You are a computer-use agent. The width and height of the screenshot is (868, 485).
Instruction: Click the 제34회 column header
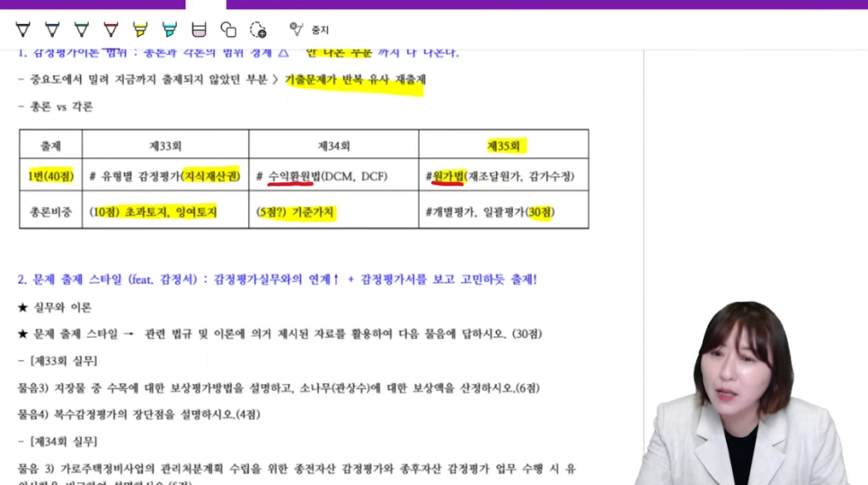[x=333, y=146]
